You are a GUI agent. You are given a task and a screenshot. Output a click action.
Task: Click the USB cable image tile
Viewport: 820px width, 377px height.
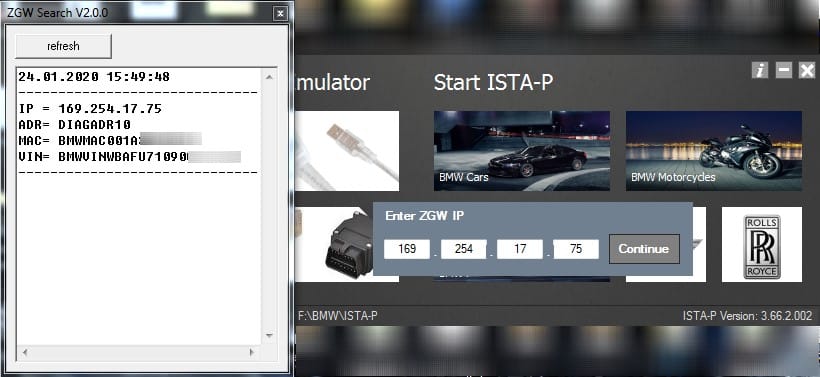click(347, 151)
